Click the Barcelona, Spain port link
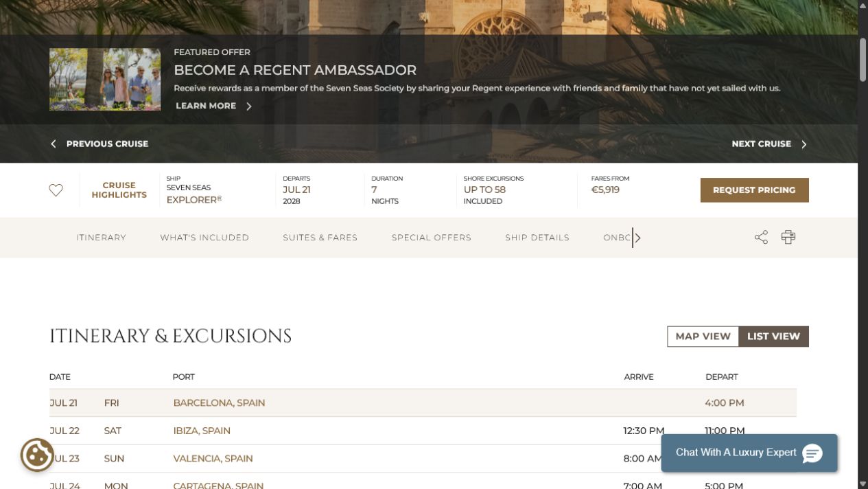 pos(219,403)
